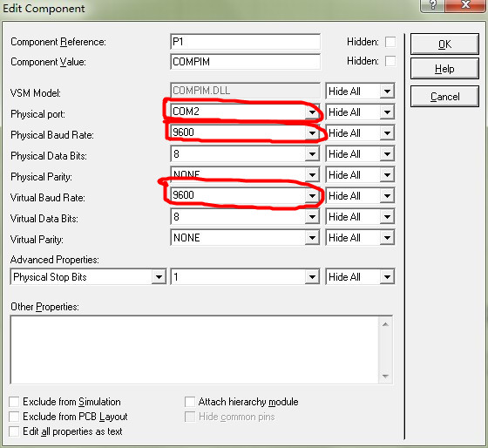Screen dimensions: 488x448
Task: Open the Virtual Parity NONE dropdown
Action: click(x=312, y=238)
